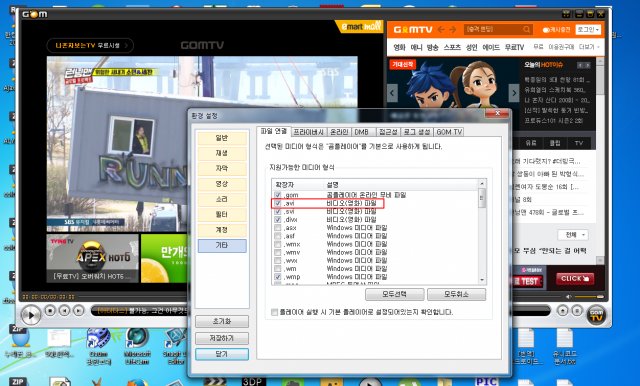Click the right arrow on the banner carousel
Viewport: 640px width, 386px height.
(514, 93)
